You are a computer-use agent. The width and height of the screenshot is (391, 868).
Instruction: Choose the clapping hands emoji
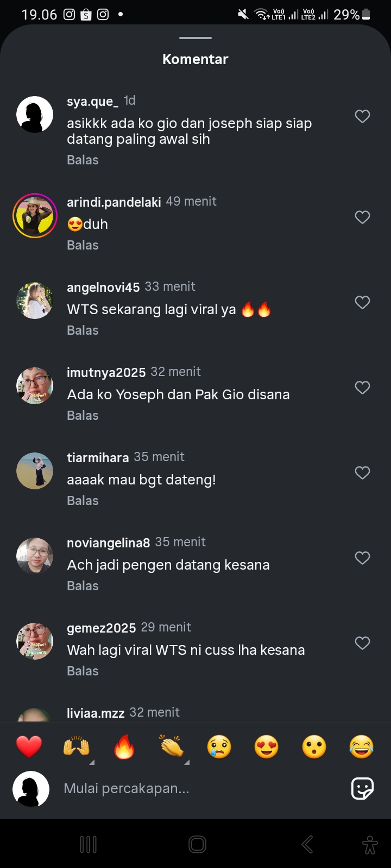[x=172, y=747]
